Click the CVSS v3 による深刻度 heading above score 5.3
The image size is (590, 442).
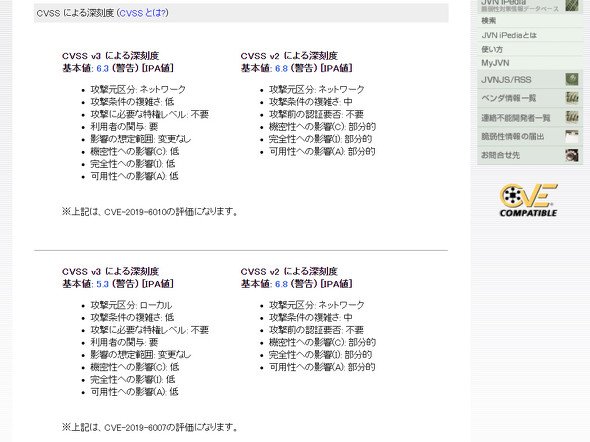(111, 272)
